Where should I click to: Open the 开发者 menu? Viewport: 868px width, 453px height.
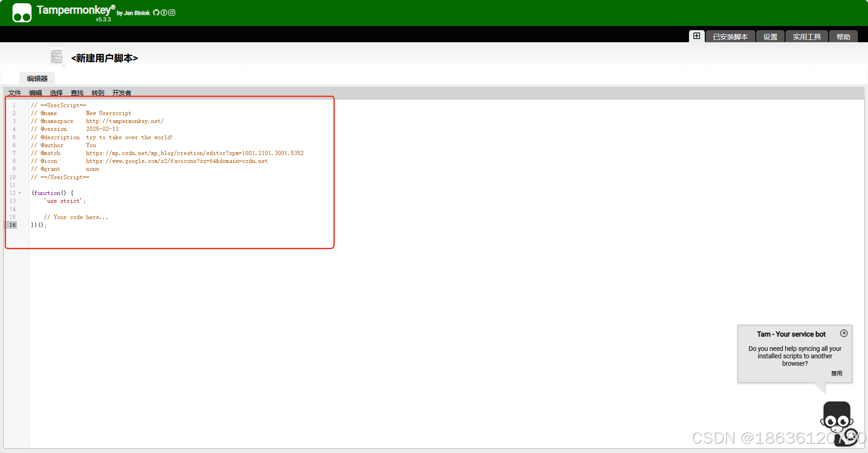coord(122,93)
